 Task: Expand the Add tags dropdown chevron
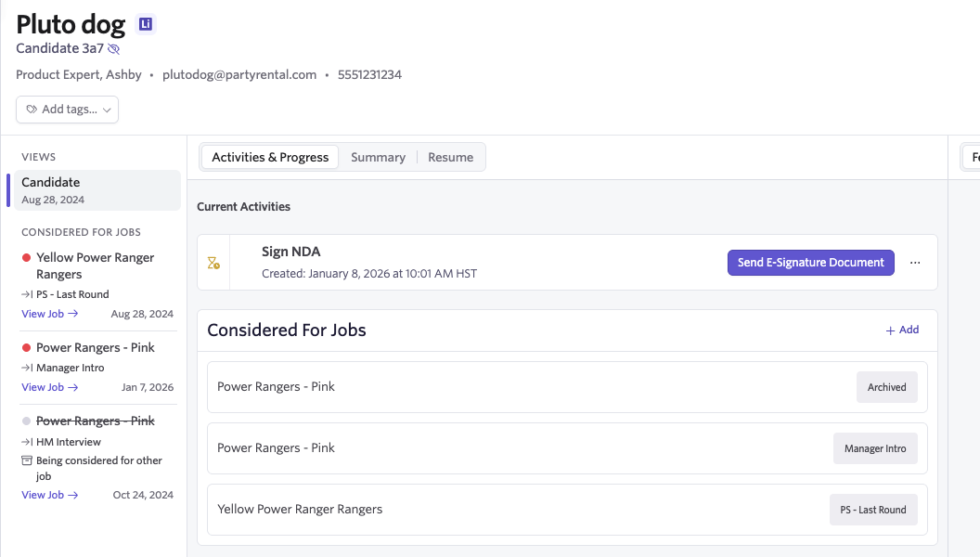pos(107,110)
